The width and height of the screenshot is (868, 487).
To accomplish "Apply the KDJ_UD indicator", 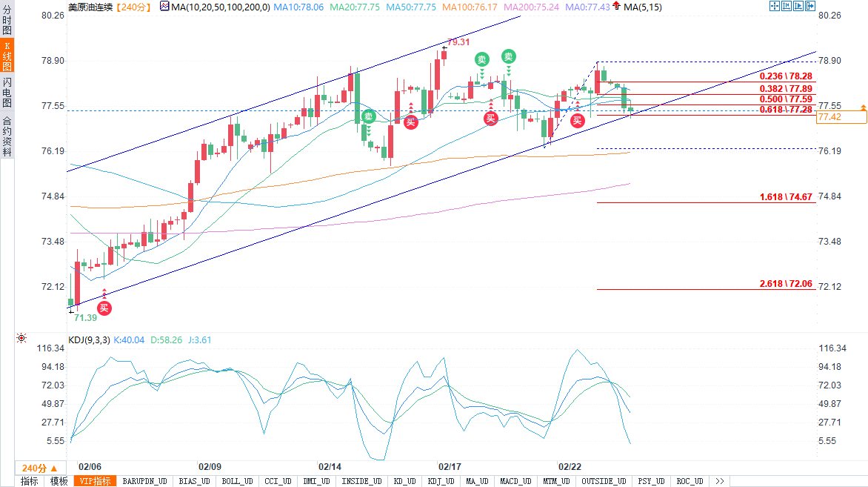I will [x=441, y=481].
